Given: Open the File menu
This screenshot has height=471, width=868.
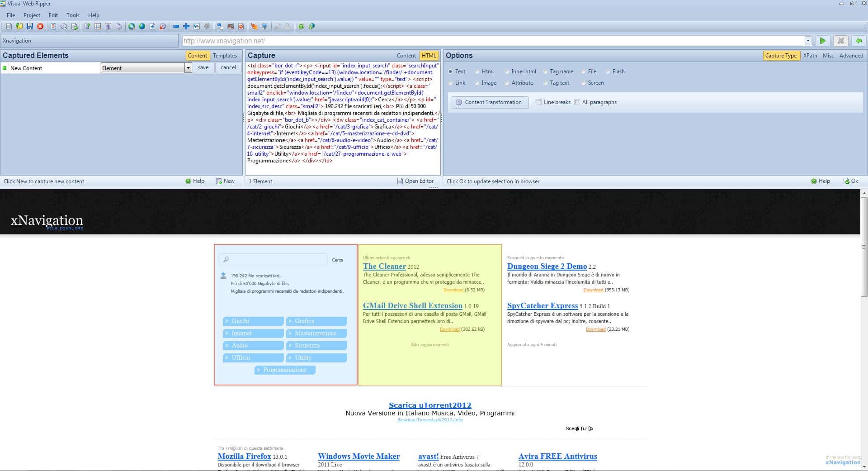Looking at the screenshot, I should click(11, 15).
